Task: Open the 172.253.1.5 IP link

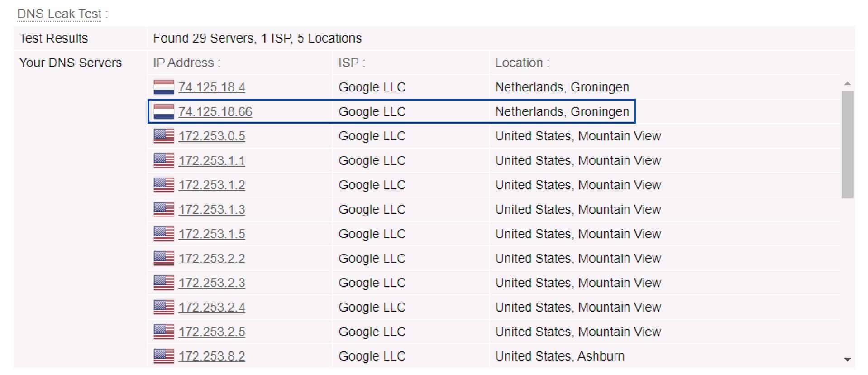Action: pyautogui.click(x=211, y=234)
